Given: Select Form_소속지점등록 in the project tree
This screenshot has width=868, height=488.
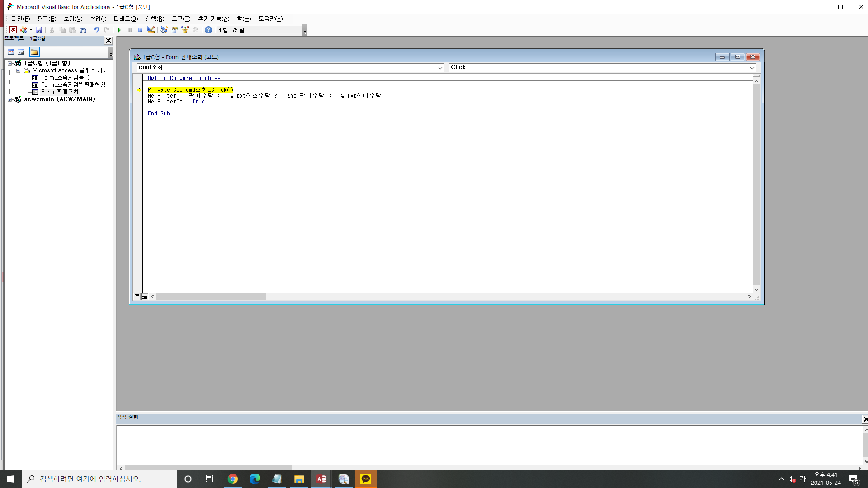Looking at the screenshot, I should point(65,78).
